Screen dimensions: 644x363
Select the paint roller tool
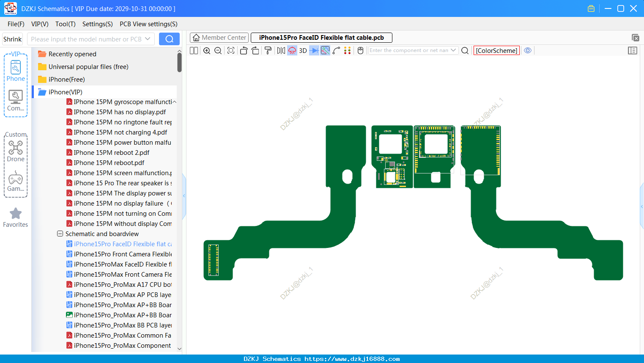268,50
